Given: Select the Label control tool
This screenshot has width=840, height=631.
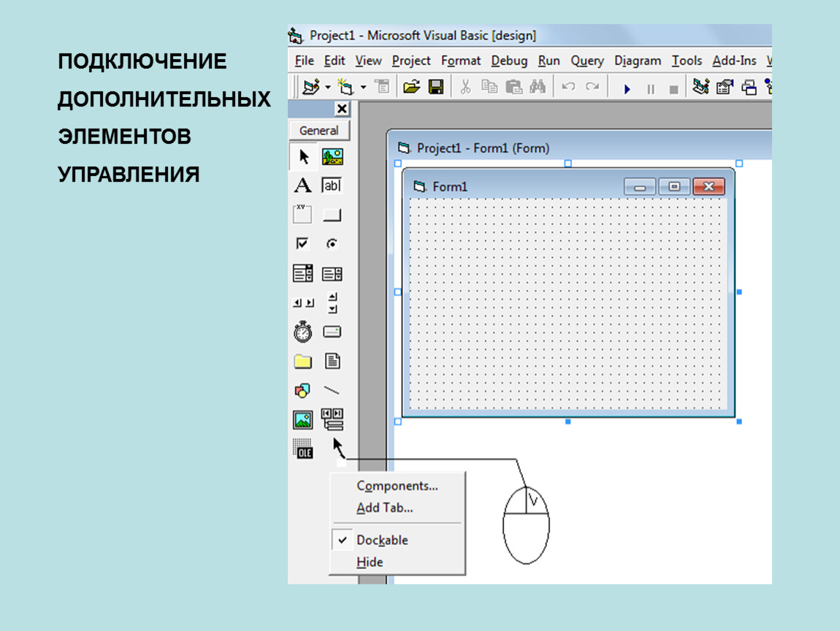Looking at the screenshot, I should (302, 186).
